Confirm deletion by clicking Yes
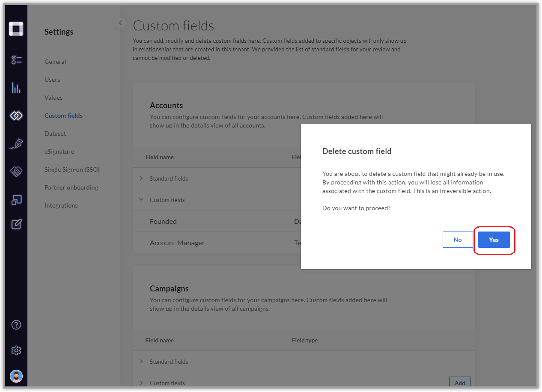The image size is (542, 392). pos(494,240)
